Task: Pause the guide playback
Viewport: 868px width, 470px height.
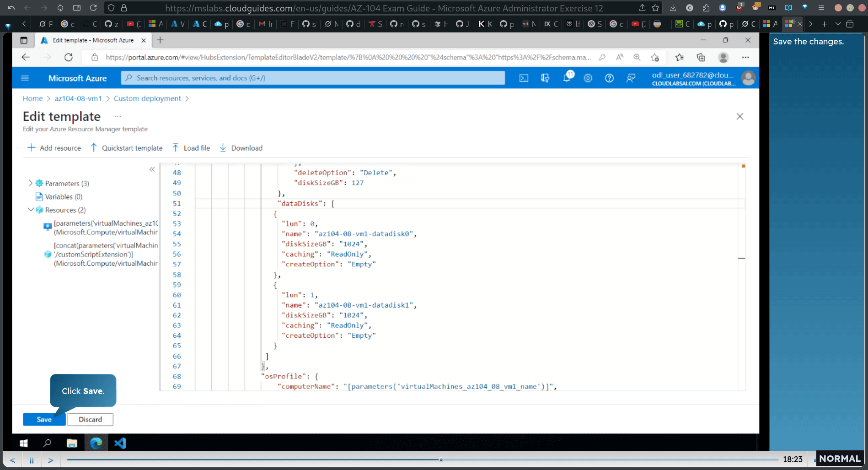Action: coord(32,460)
